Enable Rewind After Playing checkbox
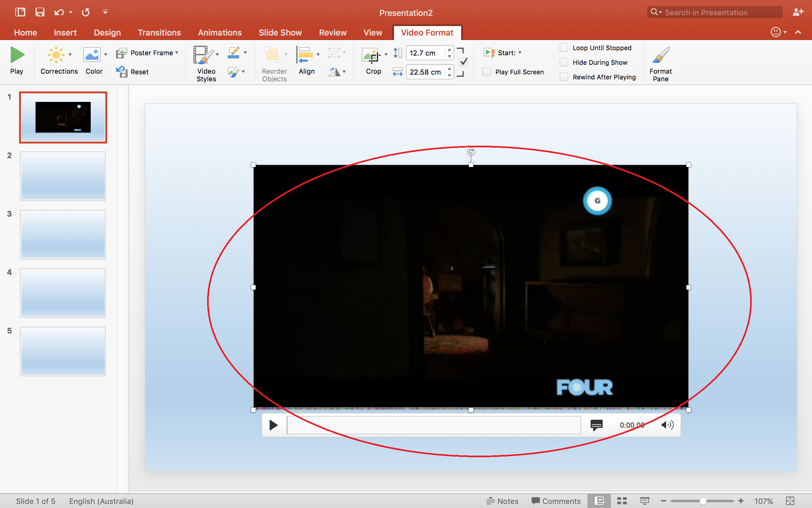Screen dimensions: 812x508 tap(564, 77)
